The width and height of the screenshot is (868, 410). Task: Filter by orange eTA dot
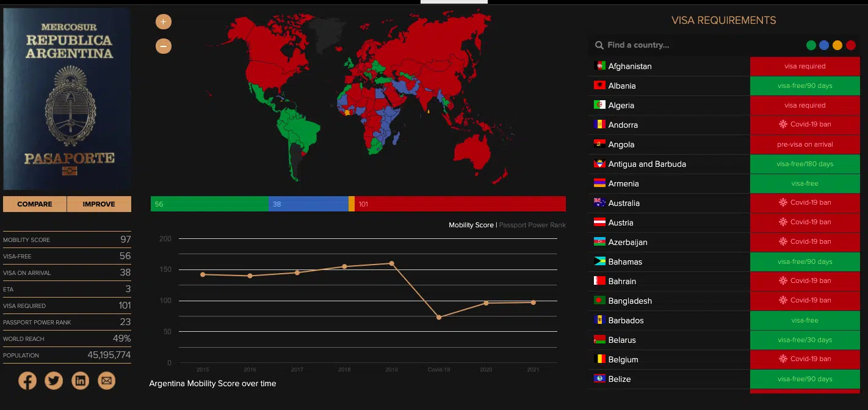click(x=837, y=45)
